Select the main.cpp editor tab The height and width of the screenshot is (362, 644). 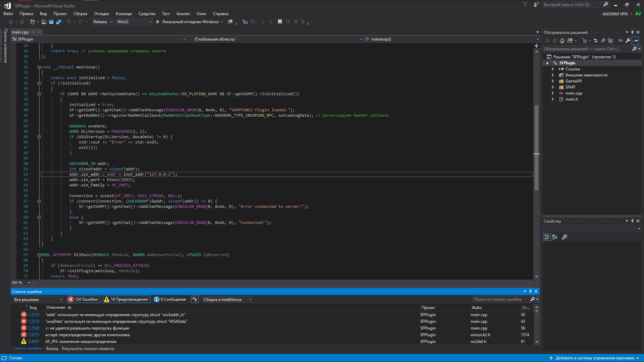click(x=20, y=32)
